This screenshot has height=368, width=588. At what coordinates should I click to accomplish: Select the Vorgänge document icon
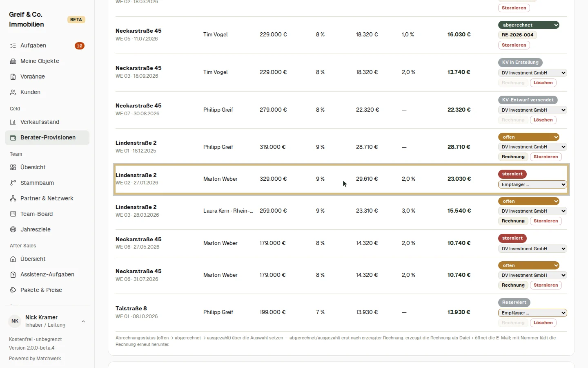tap(13, 77)
